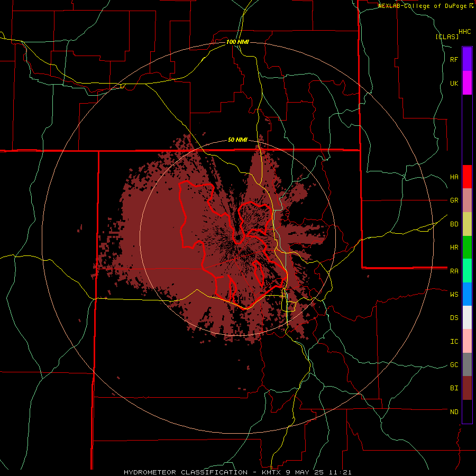Click the 100 NMI range ring label
Screen dimensions: 476x476
pos(237,42)
